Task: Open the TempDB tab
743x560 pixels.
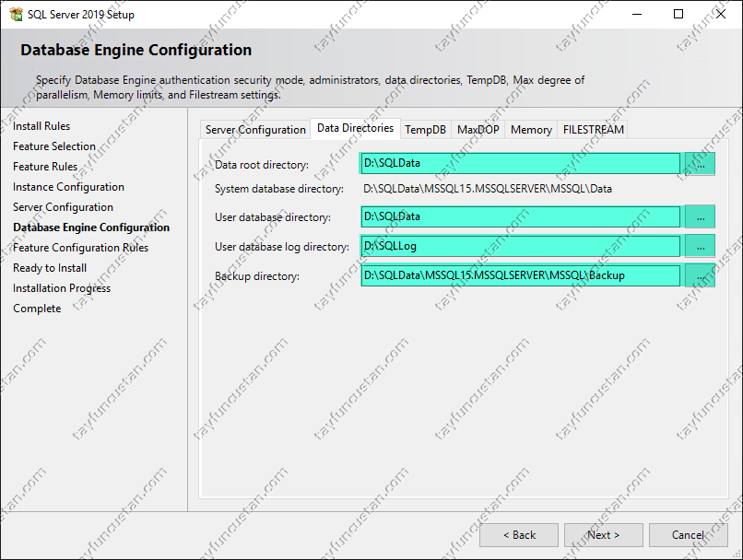Action: (426, 130)
